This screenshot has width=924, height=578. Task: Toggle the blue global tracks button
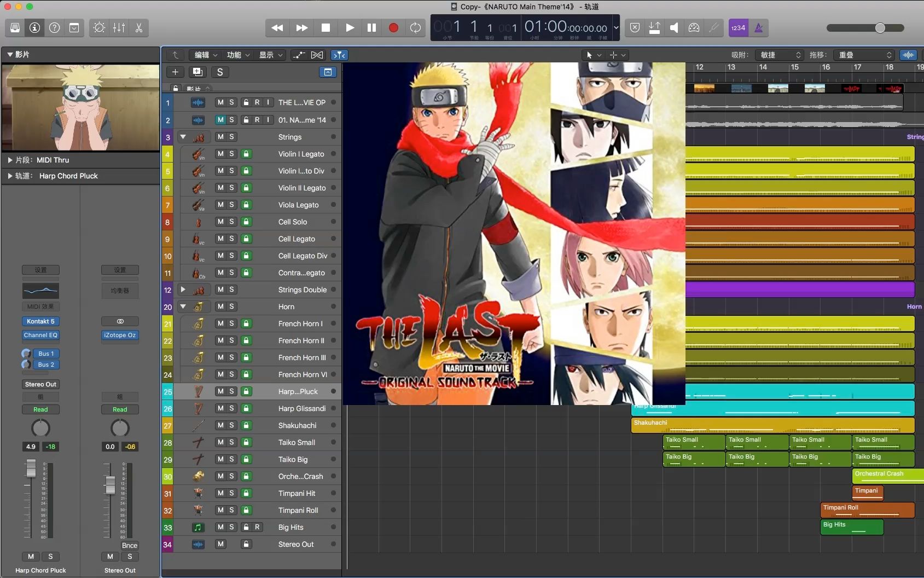(x=328, y=72)
